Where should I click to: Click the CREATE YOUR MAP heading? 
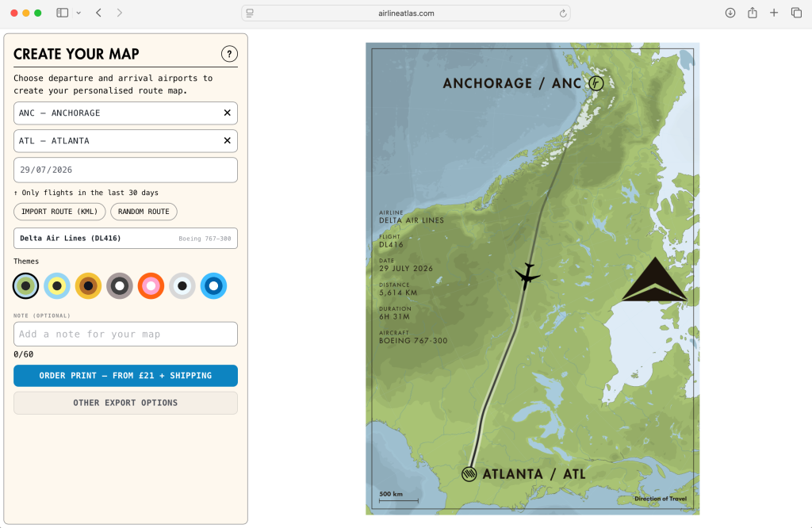click(x=76, y=54)
